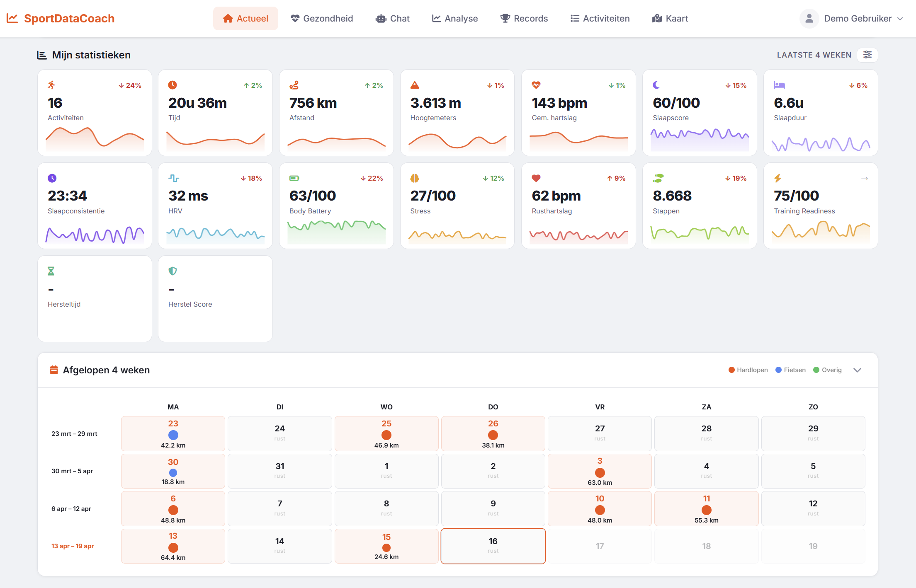
Task: Click the SportDataCoach logo chart icon
Action: pyautogui.click(x=12, y=18)
